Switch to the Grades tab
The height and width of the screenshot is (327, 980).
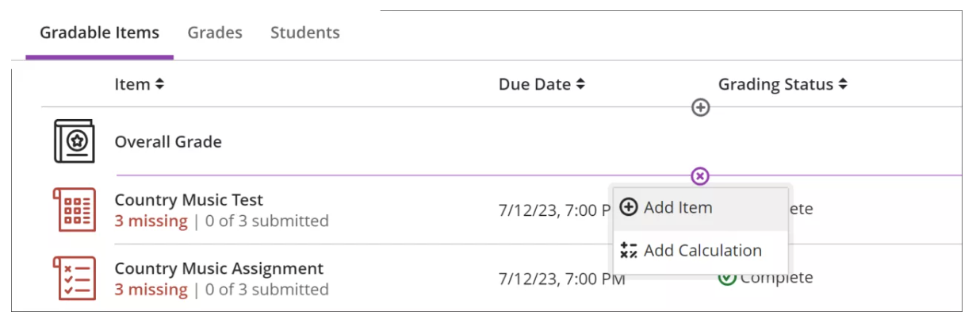click(x=215, y=33)
